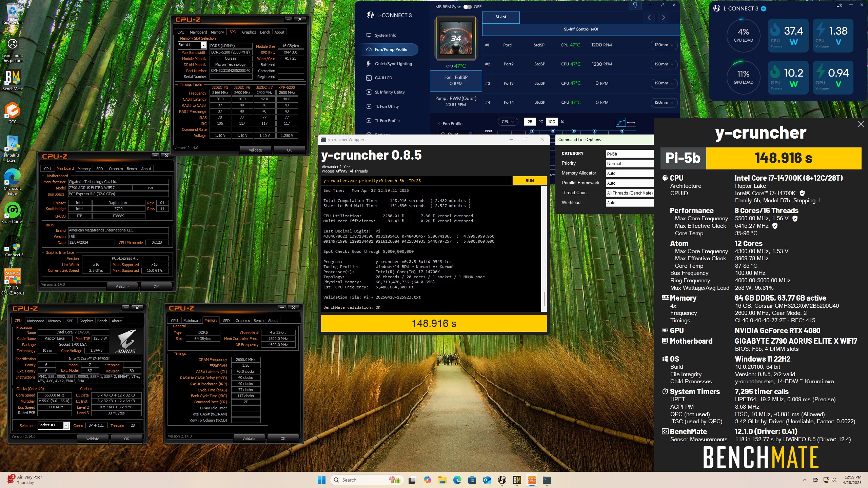The height and width of the screenshot is (488, 868).
Task: Click the Windows Start button
Action: click(321, 480)
